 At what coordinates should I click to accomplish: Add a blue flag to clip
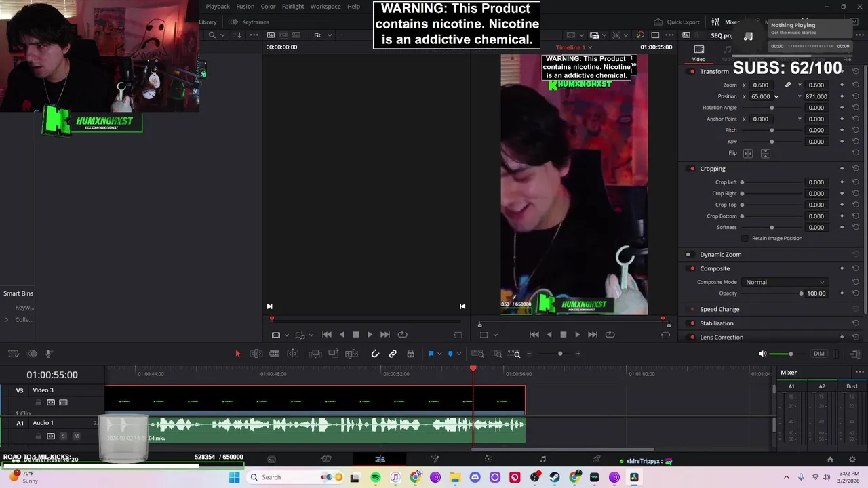click(431, 354)
